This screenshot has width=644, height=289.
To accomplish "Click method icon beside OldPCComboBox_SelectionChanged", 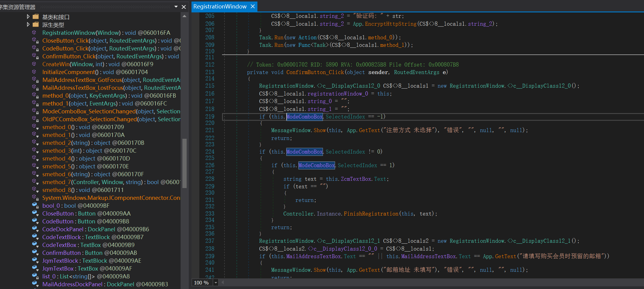I will click(35, 119).
